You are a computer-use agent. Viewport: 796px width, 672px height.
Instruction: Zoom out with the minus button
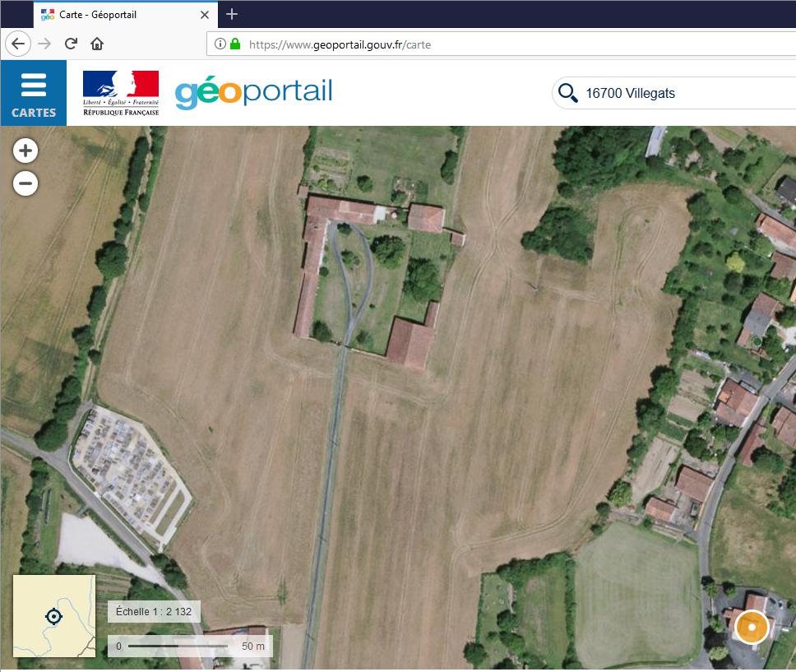pyautogui.click(x=25, y=183)
